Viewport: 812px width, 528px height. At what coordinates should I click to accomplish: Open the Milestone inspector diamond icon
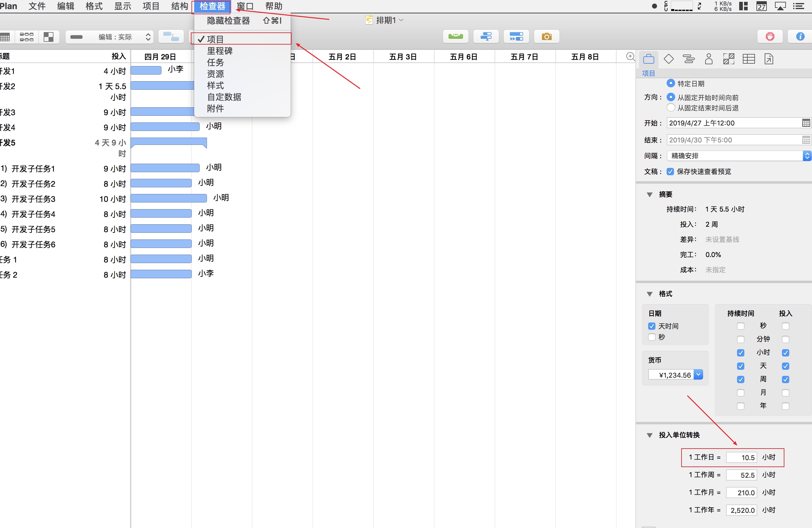[668, 59]
